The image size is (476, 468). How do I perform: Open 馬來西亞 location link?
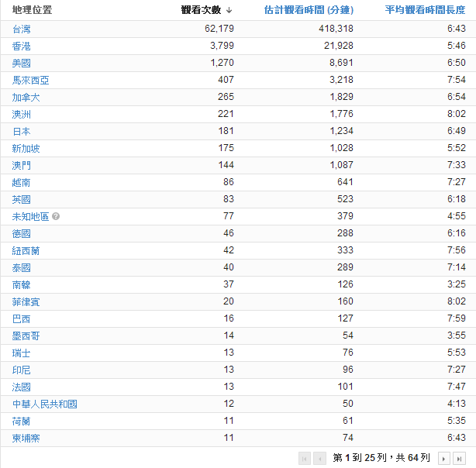pos(31,80)
